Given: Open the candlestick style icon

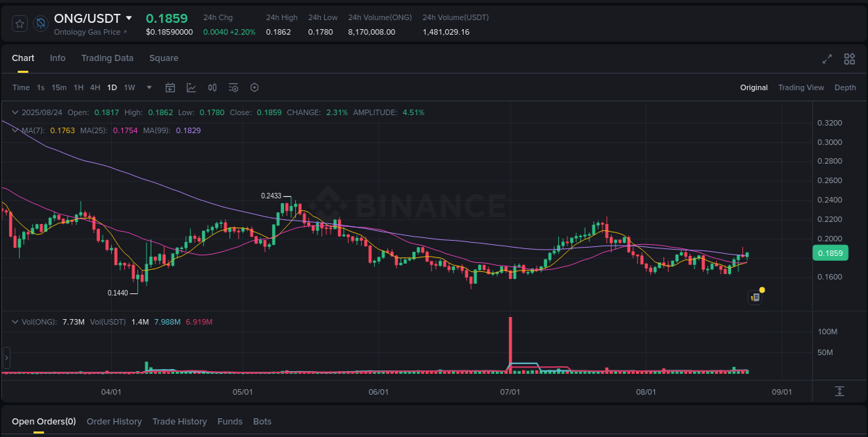Looking at the screenshot, I should (x=212, y=87).
